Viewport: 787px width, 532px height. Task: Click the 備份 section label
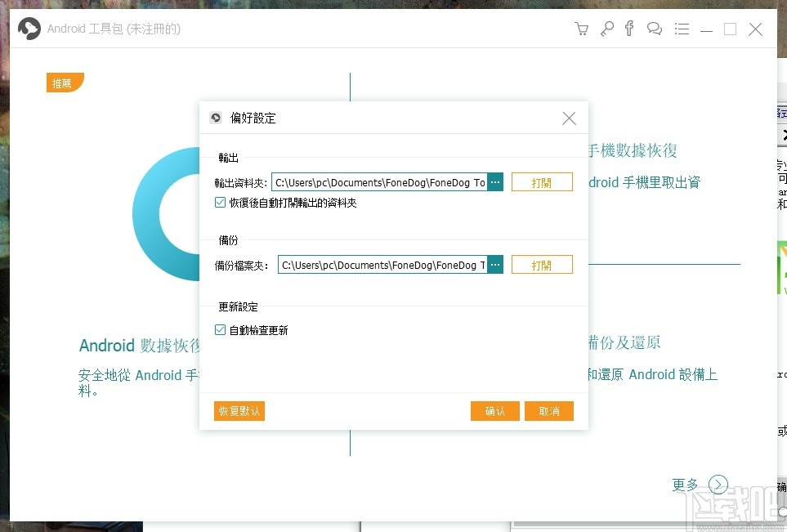(x=228, y=240)
